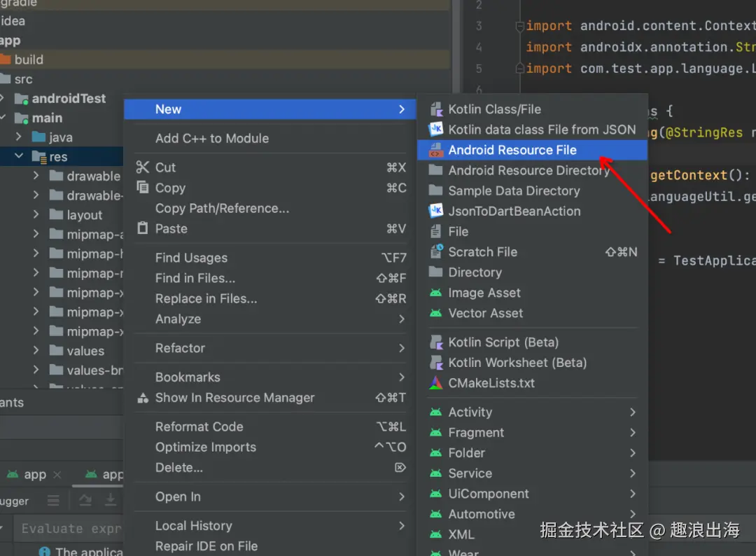The image size is (756, 556).
Task: Click the JsonToDartBeanAction icon
Action: pos(436,211)
